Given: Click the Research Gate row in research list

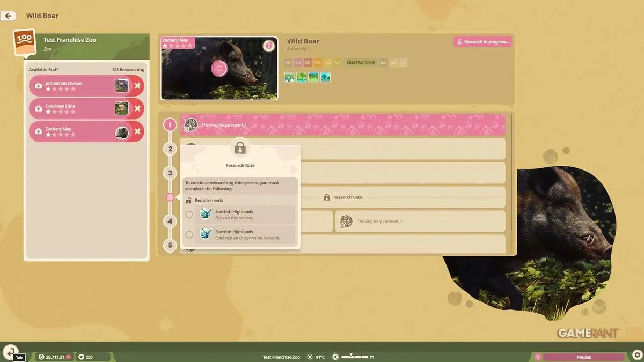Looking at the screenshot, I should tap(342, 197).
